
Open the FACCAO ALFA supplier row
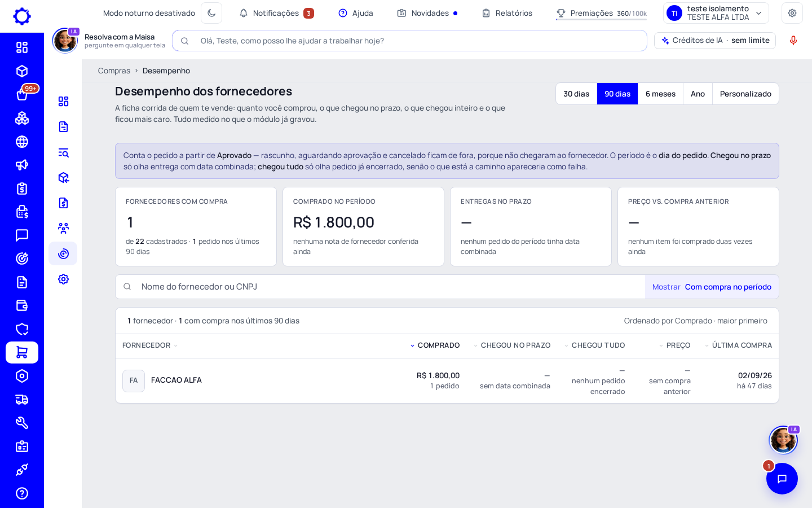pos(447,381)
